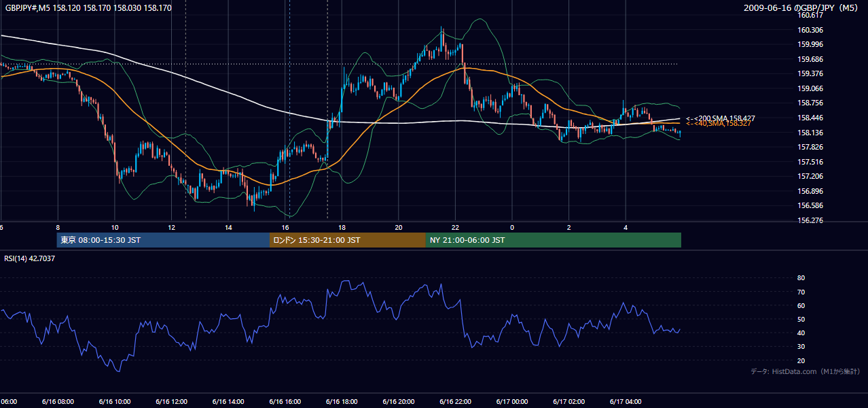868x408 pixels.
Task: Click hour tick 0 under the price chart
Action: (x=512, y=227)
